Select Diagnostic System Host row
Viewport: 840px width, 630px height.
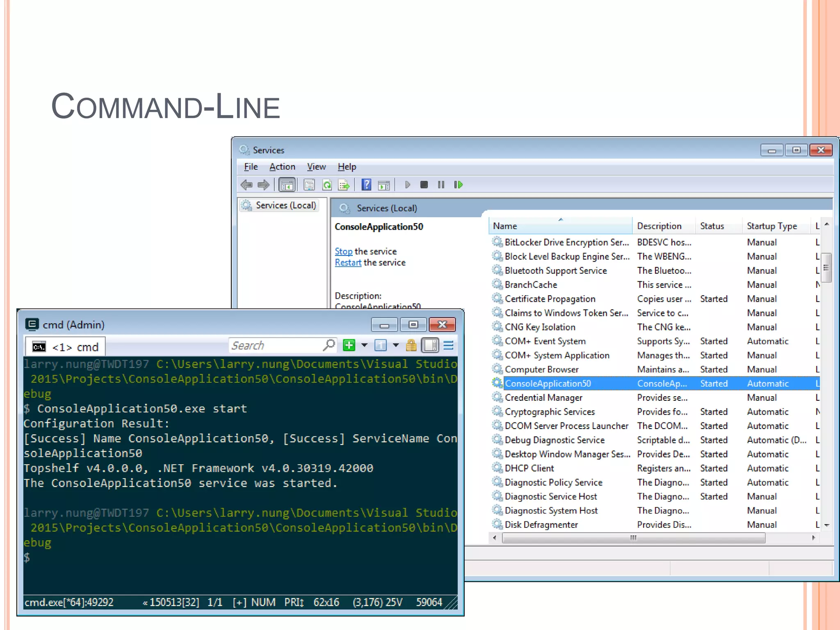coord(655,511)
